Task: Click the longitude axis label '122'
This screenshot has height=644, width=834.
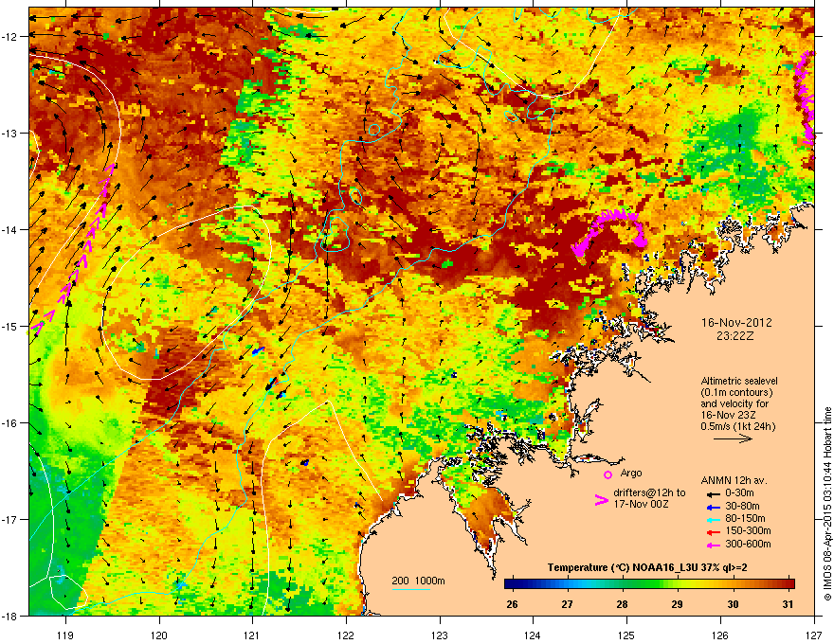Action: [x=346, y=635]
